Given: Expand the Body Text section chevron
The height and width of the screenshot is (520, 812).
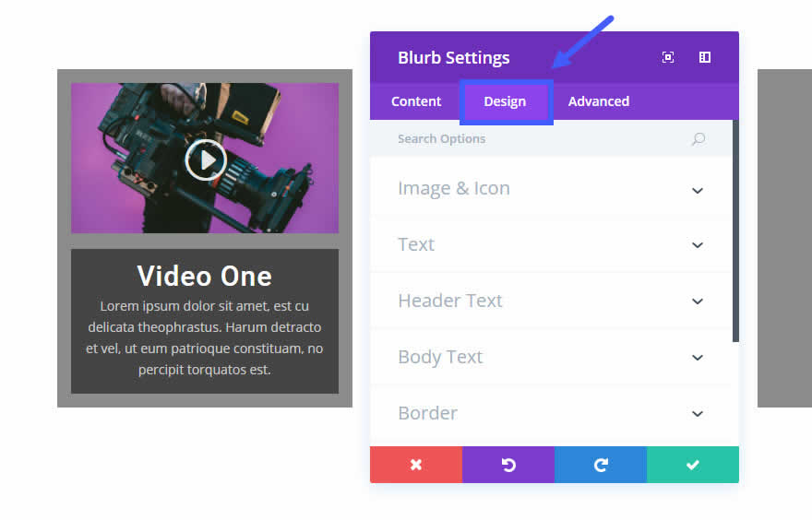Looking at the screenshot, I should pyautogui.click(x=698, y=358).
